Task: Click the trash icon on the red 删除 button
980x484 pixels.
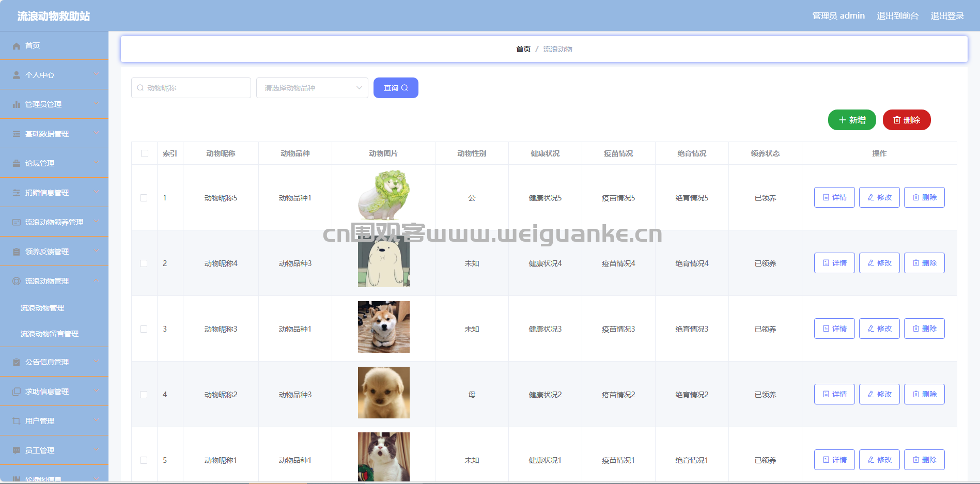Action: (x=897, y=120)
